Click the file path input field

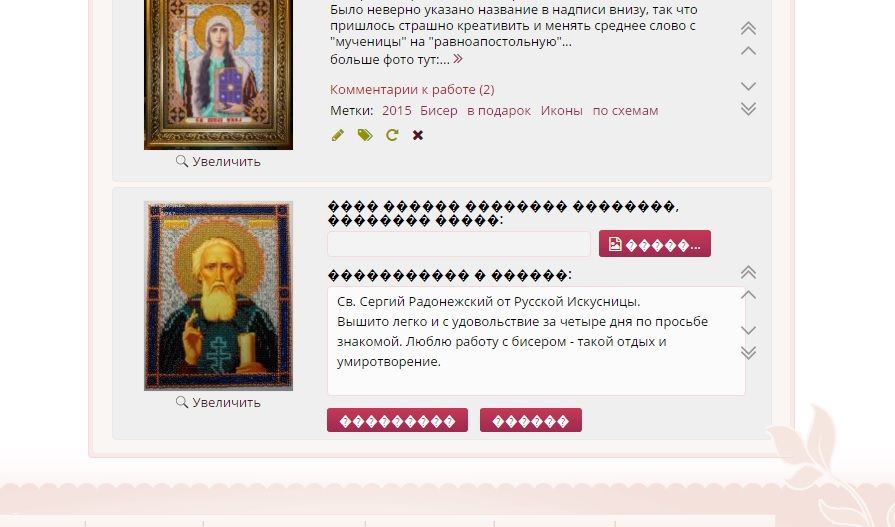[x=459, y=244]
